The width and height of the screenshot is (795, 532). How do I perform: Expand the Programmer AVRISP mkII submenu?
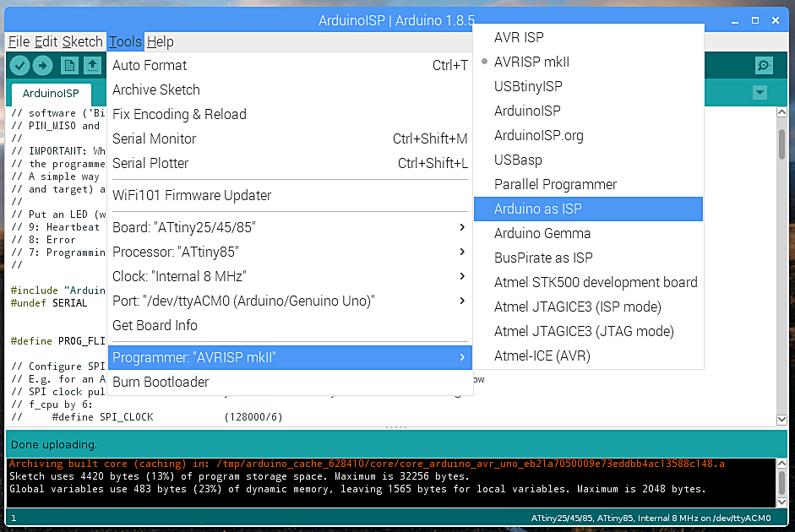point(290,358)
